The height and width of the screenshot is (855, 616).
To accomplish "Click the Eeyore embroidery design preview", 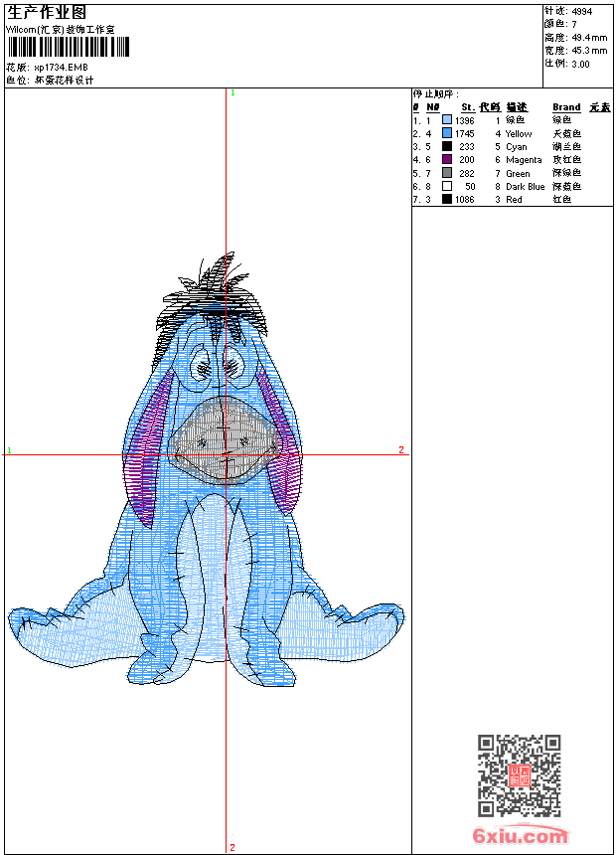I will [207, 469].
